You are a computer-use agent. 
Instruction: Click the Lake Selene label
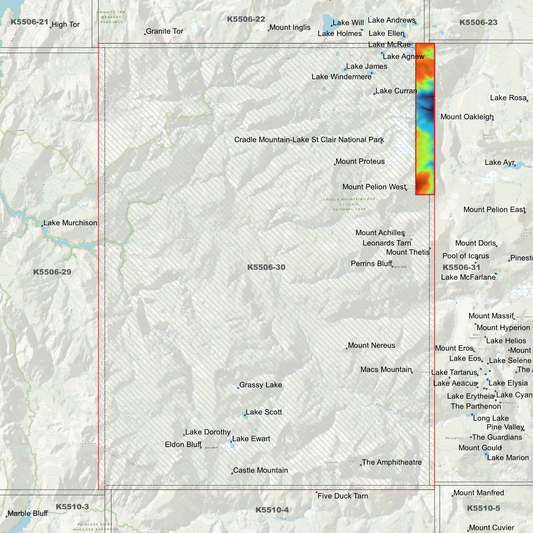click(x=510, y=361)
